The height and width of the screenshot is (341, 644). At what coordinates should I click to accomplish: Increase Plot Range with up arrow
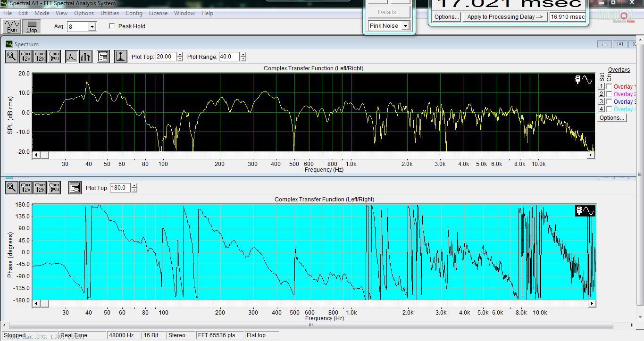point(243,55)
